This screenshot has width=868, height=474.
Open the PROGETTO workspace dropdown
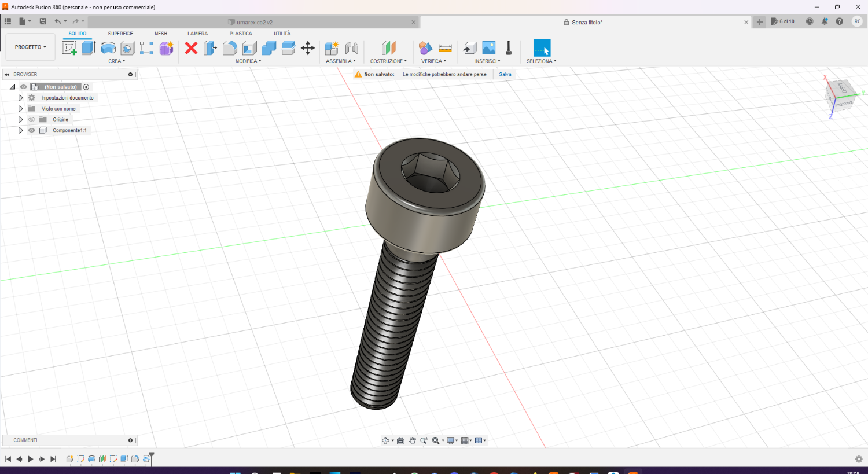point(31,47)
